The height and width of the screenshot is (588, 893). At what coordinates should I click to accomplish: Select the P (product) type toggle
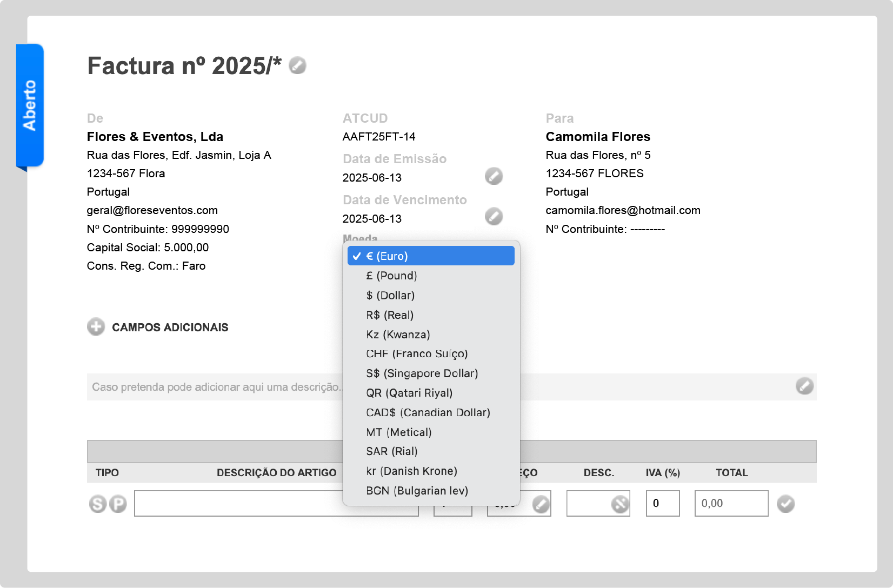[x=118, y=504]
